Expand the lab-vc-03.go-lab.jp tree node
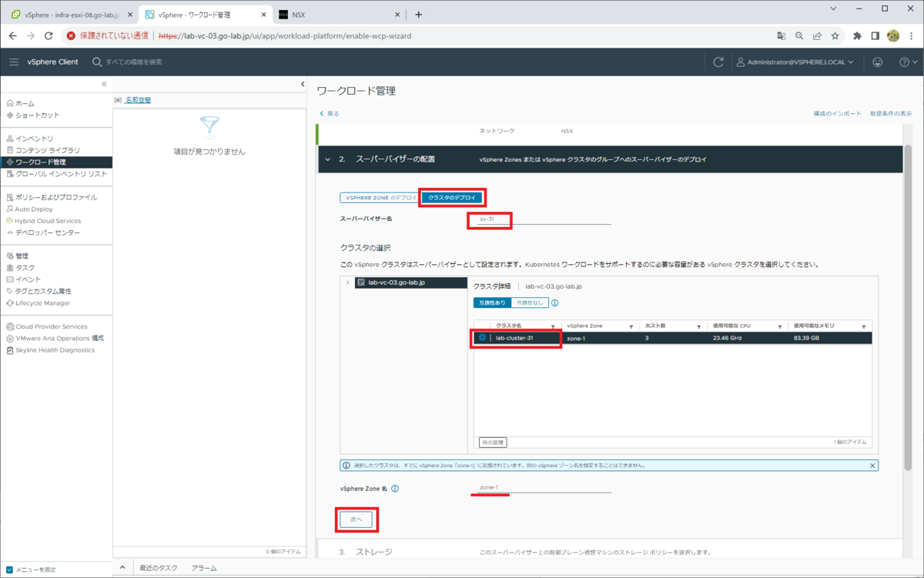Viewport: 924px width, 578px height. [x=348, y=282]
